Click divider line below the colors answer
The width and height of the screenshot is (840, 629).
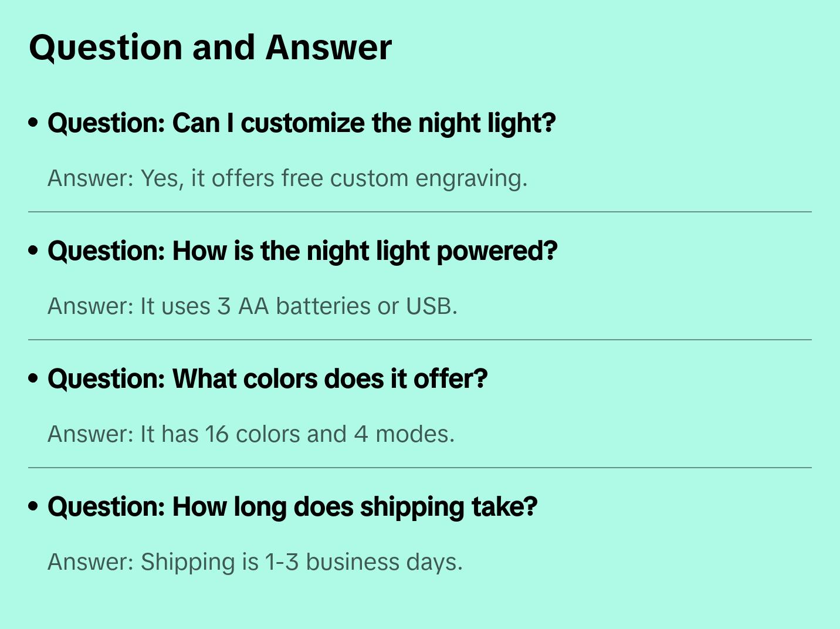(x=420, y=468)
